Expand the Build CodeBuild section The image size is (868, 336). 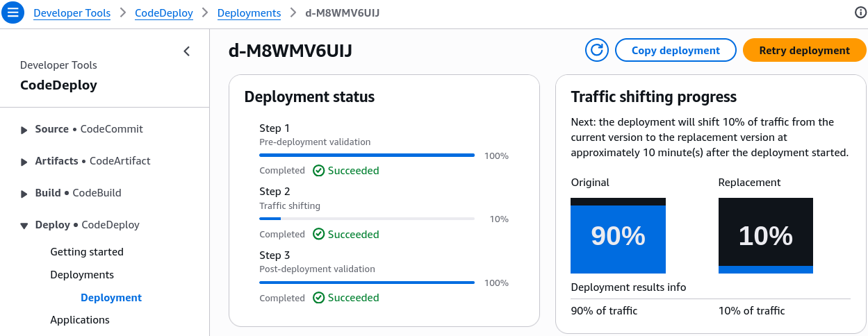[25, 193]
